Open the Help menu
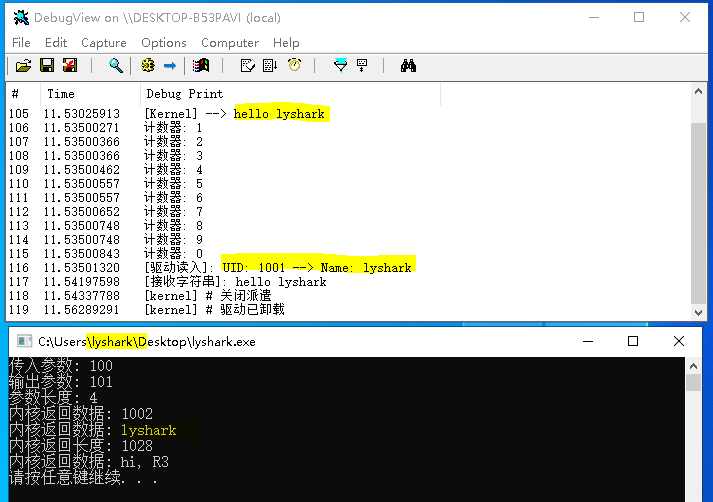Screen dimensions: 713x502 (286, 43)
